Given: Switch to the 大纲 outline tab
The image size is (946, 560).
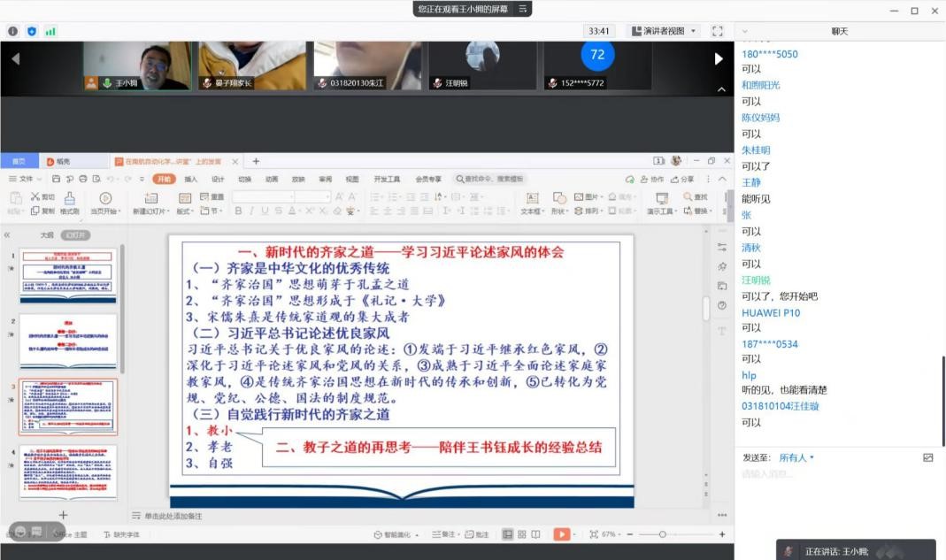Looking at the screenshot, I should 47,235.
